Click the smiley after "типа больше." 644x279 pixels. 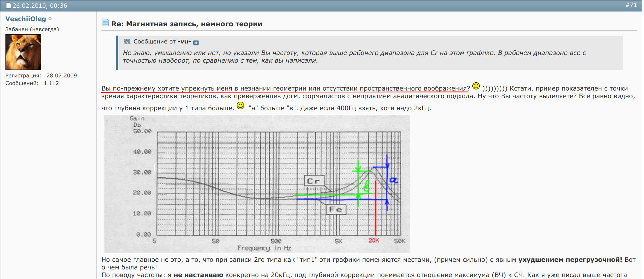coord(240,106)
